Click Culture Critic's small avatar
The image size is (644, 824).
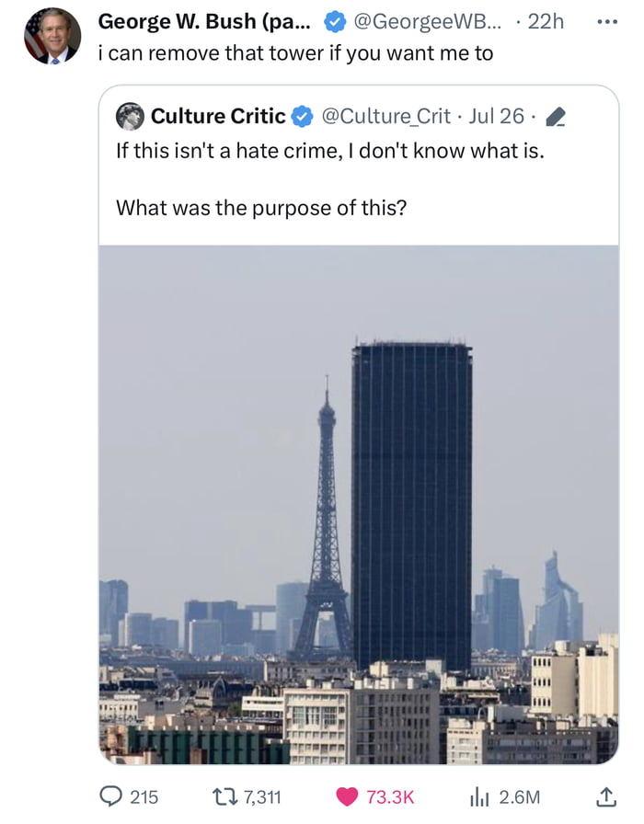(130, 116)
